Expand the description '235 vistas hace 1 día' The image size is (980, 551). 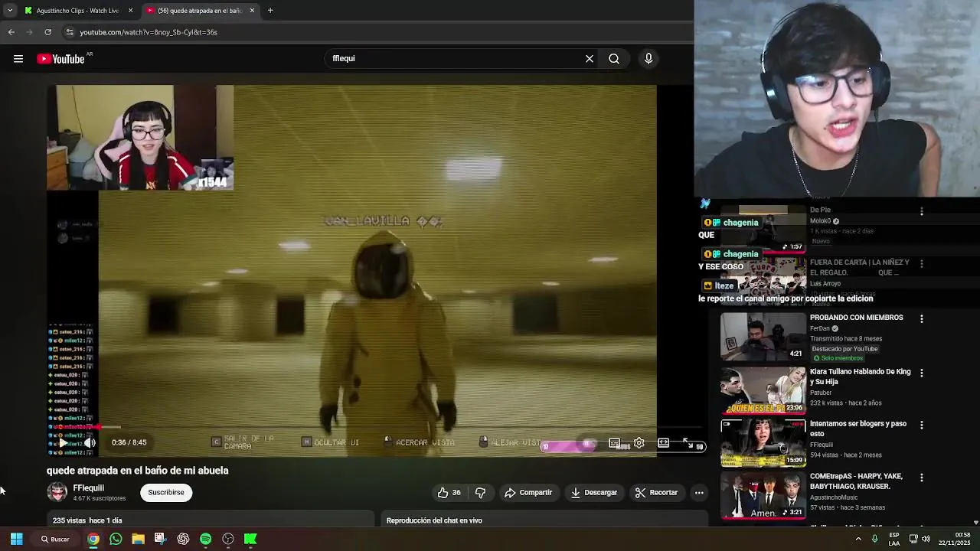click(87, 520)
